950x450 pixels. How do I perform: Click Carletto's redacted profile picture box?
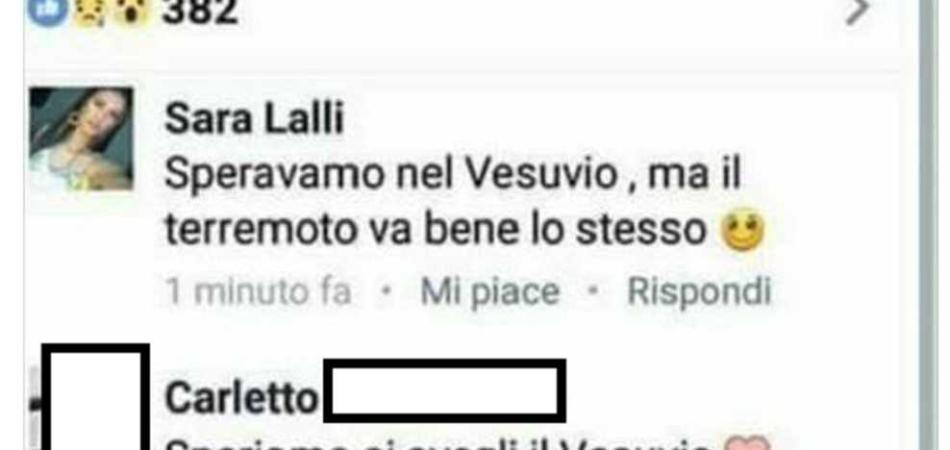tap(96, 397)
